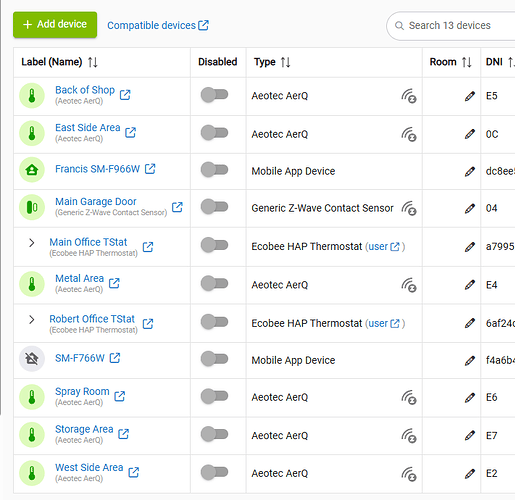This screenshot has width=515, height=500.
Task: Edit room pencil for Francis SM-F966W
Action: point(470,171)
